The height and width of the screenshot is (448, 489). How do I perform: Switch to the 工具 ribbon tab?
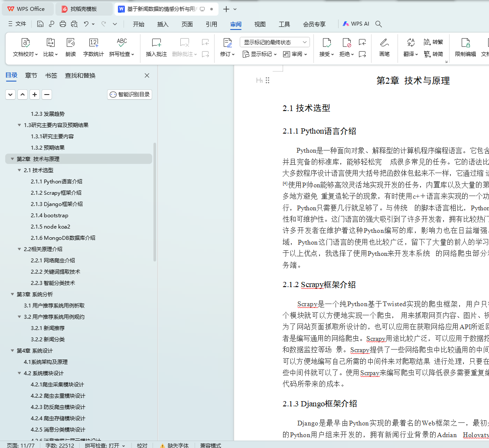tap(284, 24)
